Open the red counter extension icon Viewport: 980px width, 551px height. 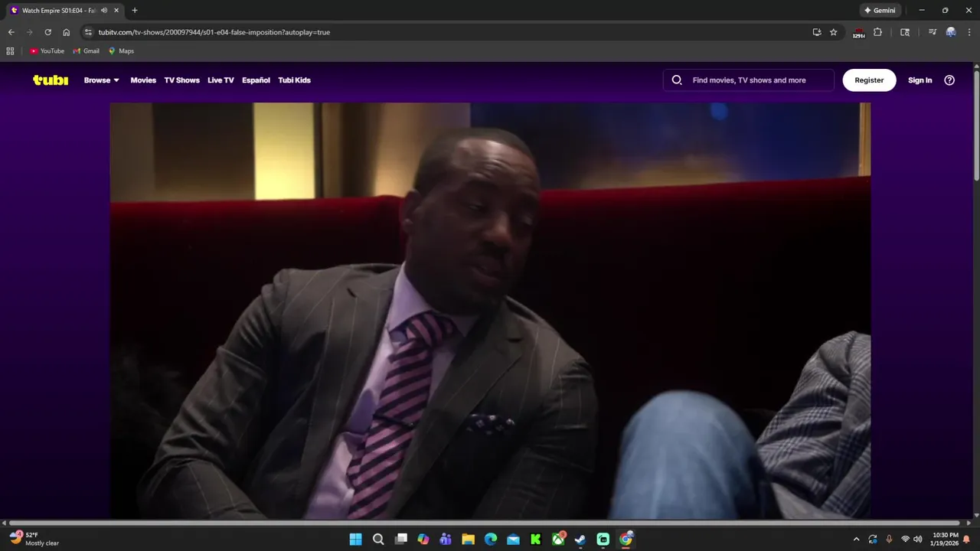[859, 32]
